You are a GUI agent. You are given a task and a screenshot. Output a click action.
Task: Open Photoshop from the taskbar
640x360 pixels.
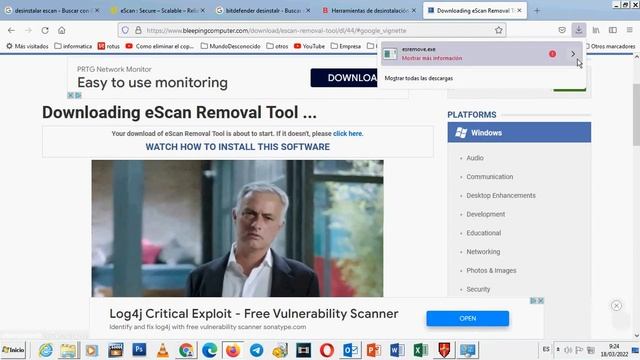tap(139, 350)
